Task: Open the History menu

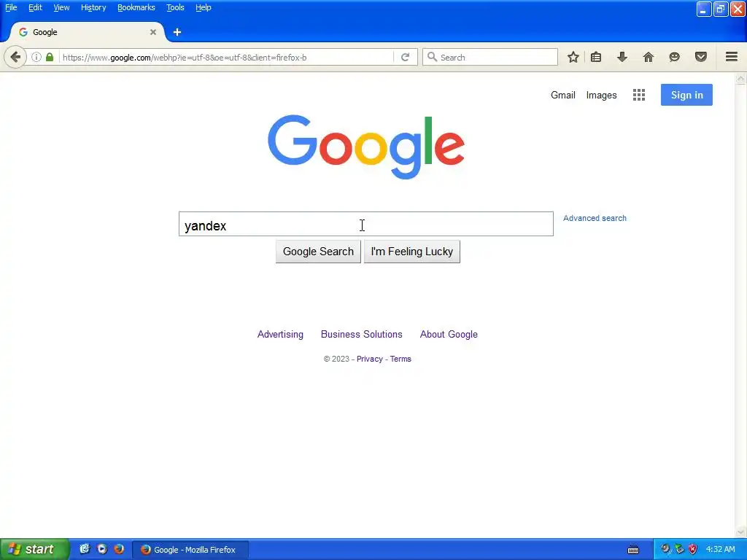Action: 93,7
